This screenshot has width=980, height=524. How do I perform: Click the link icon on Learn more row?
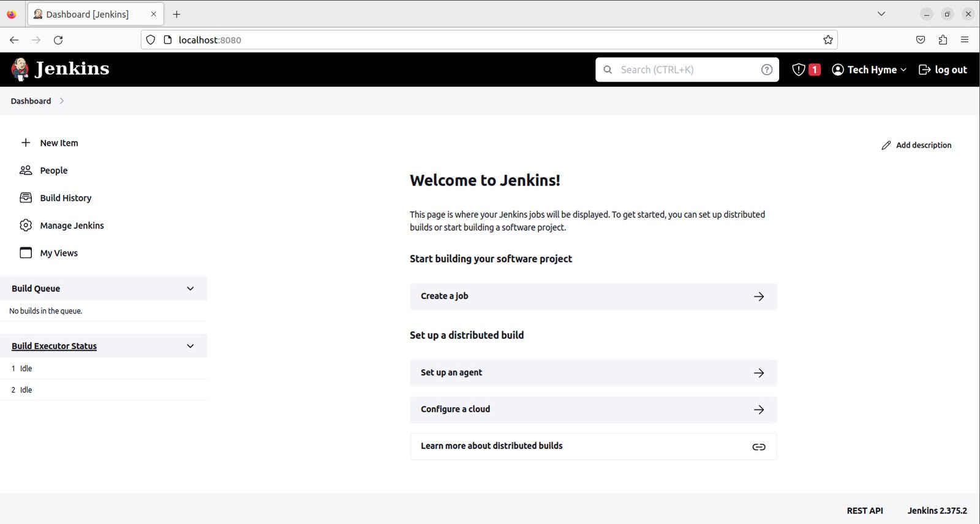759,447
